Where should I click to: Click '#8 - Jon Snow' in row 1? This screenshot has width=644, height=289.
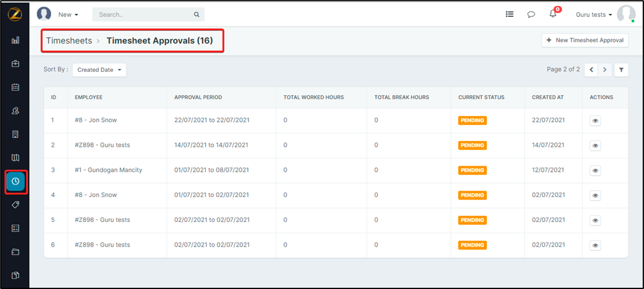click(96, 120)
